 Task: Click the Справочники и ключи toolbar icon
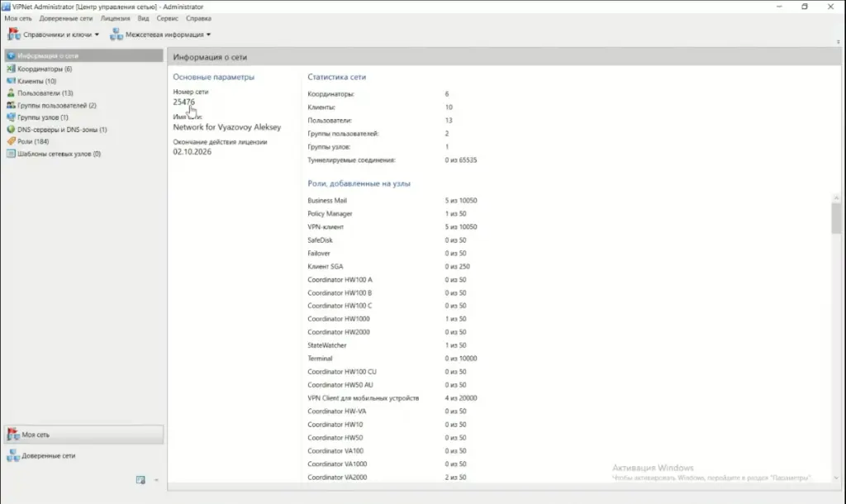tap(14, 35)
